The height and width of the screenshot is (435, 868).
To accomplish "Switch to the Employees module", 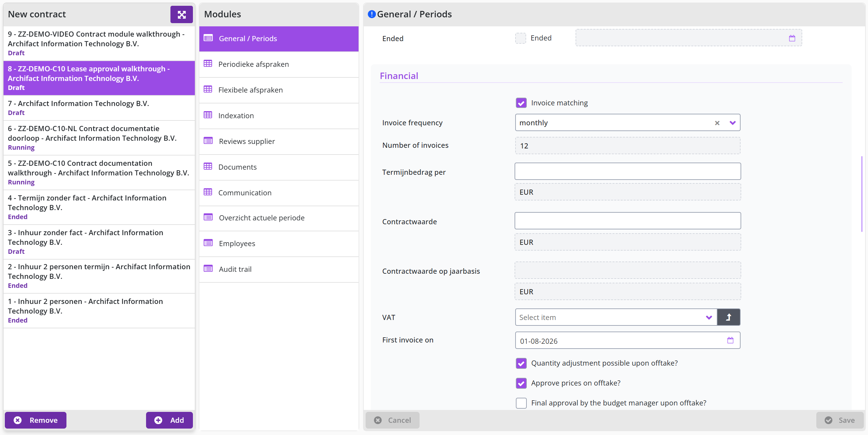I will tap(279, 244).
